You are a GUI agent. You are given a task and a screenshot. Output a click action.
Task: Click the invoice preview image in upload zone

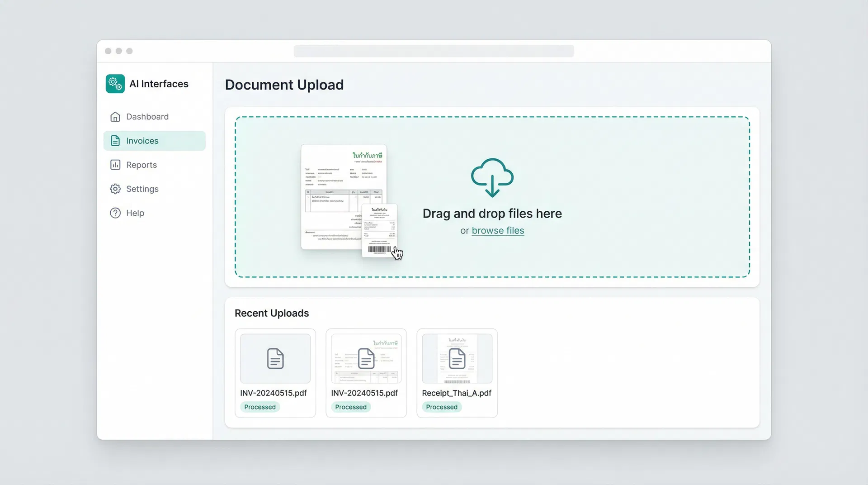coord(344,197)
